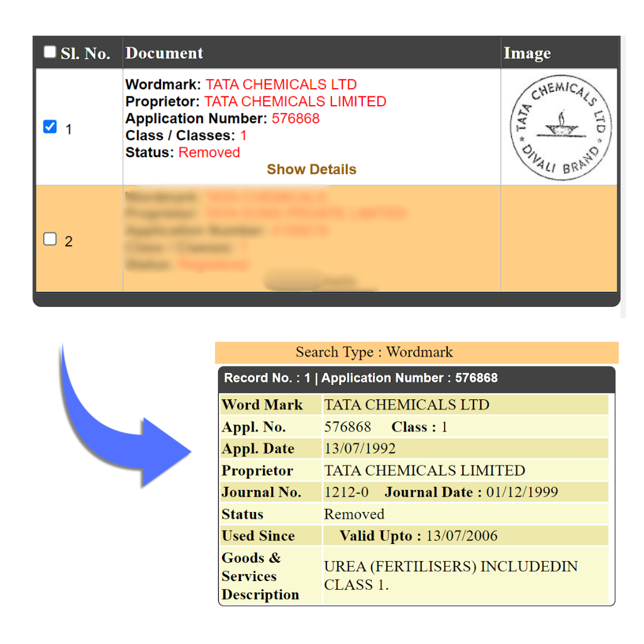Screen dimensions: 644x644
Task: Uncheck the checkbox for row 1
Action: coord(50,127)
